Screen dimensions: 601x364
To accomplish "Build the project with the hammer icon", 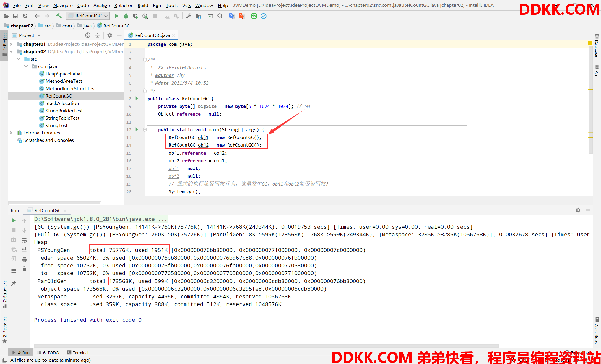I will pos(59,16).
